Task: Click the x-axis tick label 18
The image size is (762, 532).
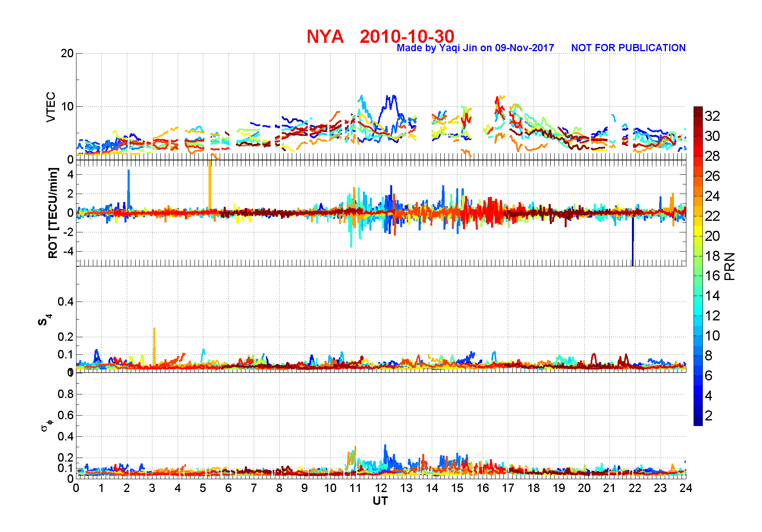Action: 533,488
